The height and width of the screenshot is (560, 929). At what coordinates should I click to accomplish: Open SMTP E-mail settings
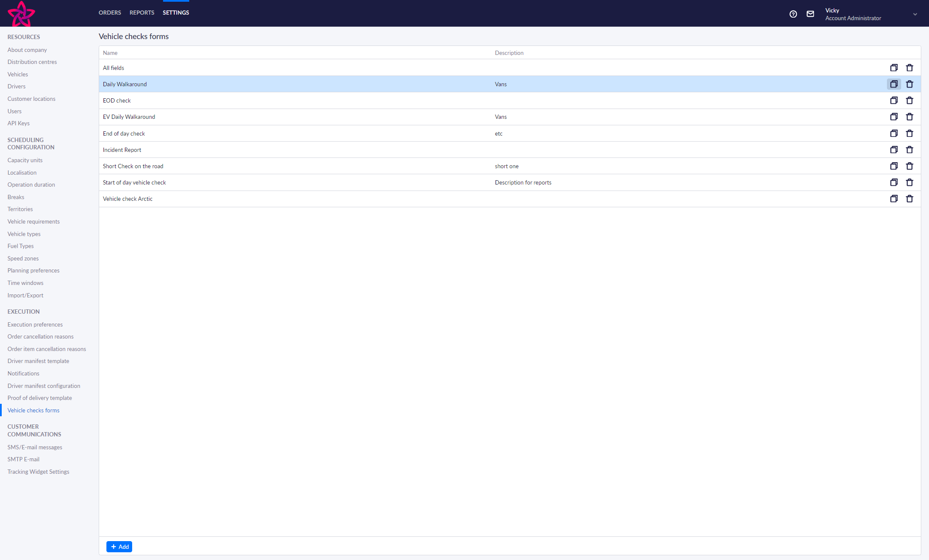pos(23,459)
